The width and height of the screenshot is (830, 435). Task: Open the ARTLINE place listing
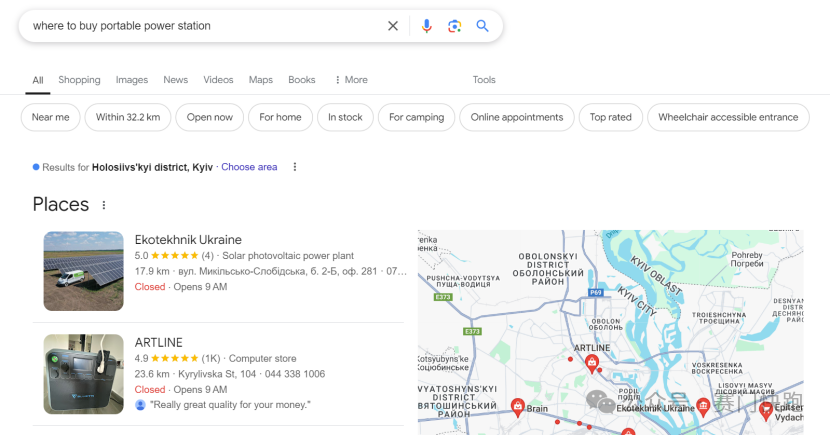[159, 343]
